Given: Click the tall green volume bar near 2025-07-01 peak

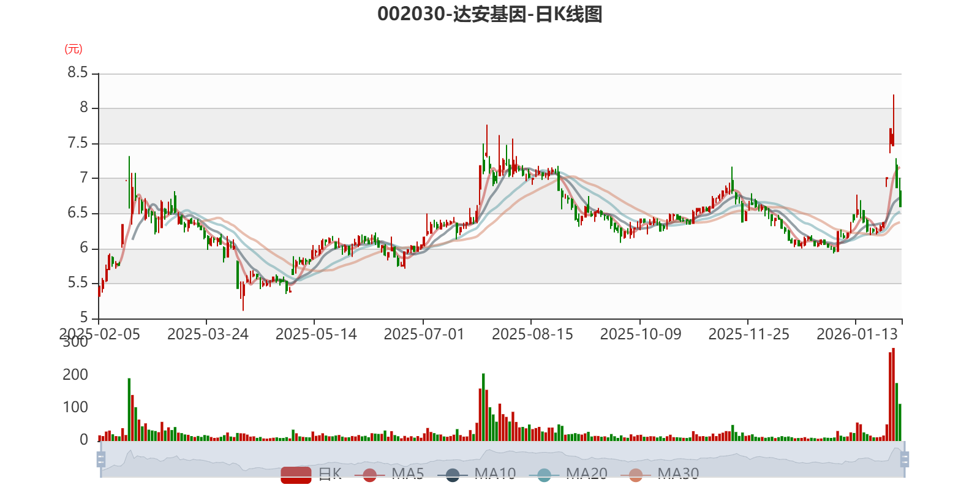Looking at the screenshot, I should 483,407.
